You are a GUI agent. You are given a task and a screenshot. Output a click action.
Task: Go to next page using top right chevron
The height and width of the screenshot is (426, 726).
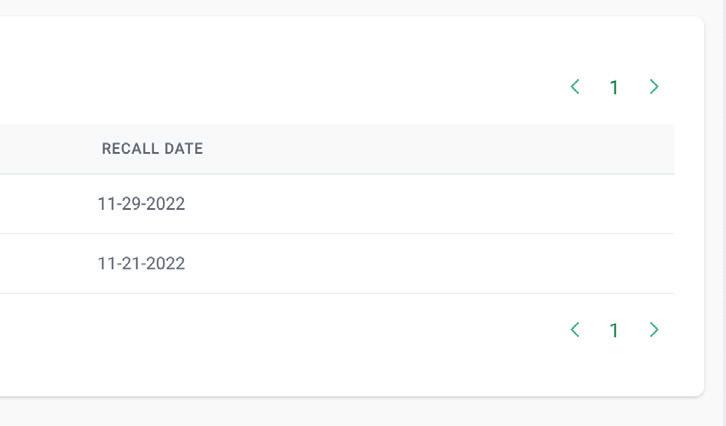click(x=654, y=87)
